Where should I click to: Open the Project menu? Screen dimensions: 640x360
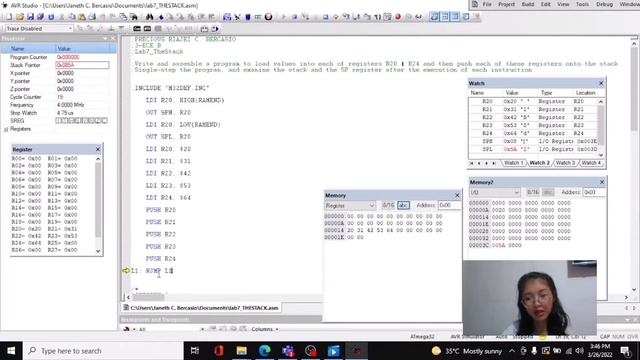click(506, 4)
